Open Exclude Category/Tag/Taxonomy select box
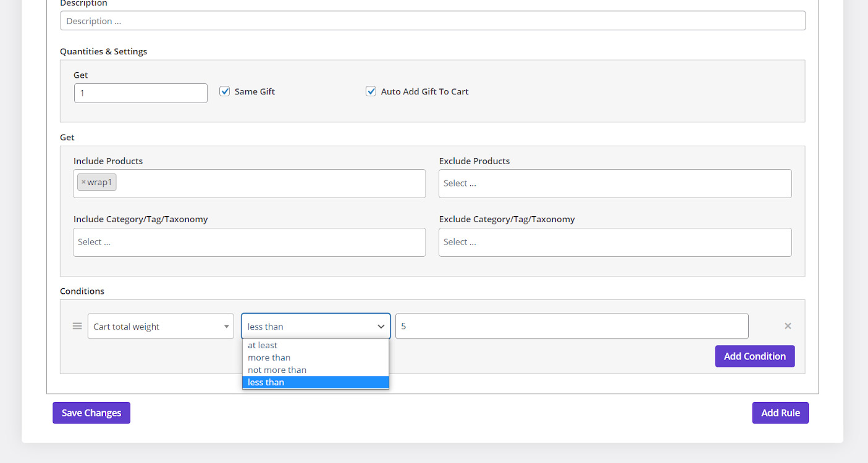Image resolution: width=868 pixels, height=463 pixels. tap(615, 242)
